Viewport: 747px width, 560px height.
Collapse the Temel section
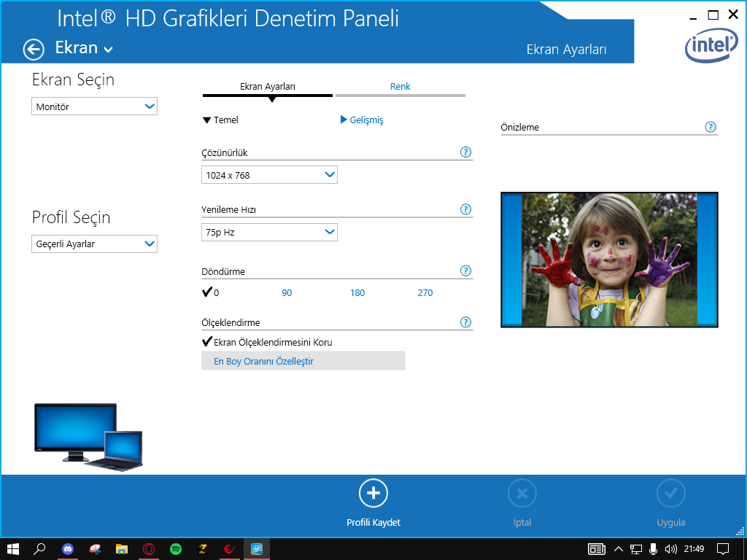point(220,120)
